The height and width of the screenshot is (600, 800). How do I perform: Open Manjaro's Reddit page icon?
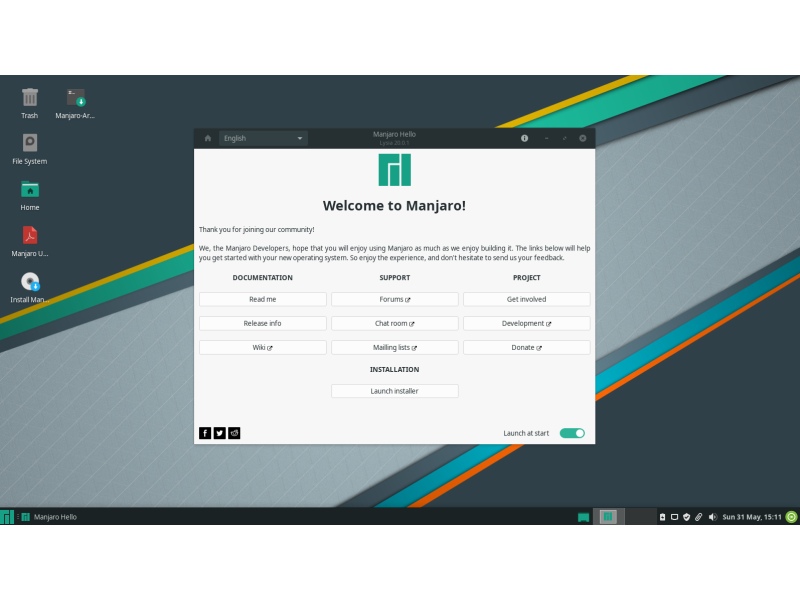coord(234,433)
